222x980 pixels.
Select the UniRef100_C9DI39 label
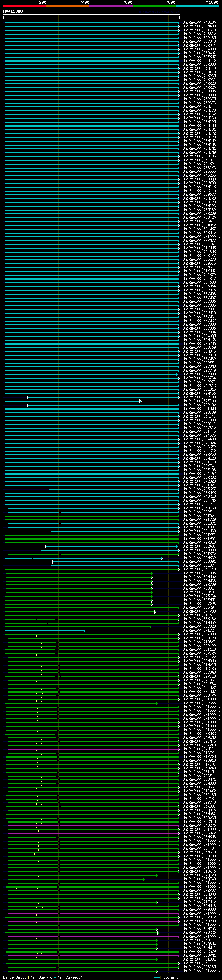tap(199, 412)
